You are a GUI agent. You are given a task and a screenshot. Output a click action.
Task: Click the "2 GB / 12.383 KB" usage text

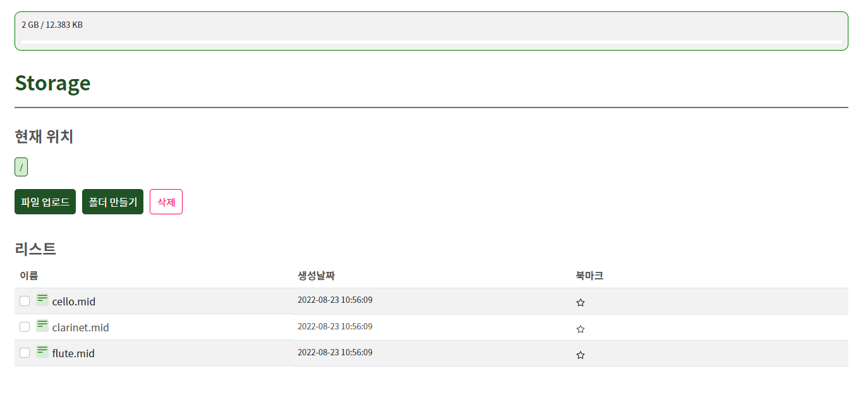coord(52,25)
